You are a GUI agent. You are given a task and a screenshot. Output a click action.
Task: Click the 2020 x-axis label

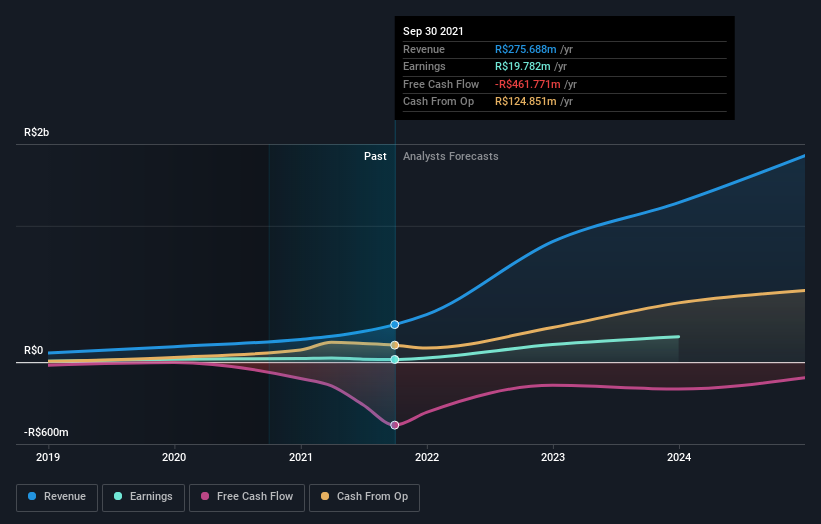(x=174, y=457)
